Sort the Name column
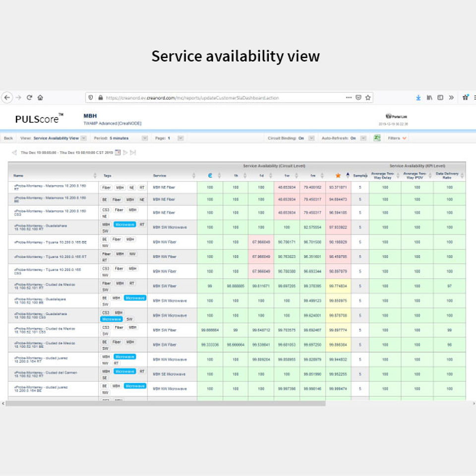This screenshot has width=476, height=476. 95,176
